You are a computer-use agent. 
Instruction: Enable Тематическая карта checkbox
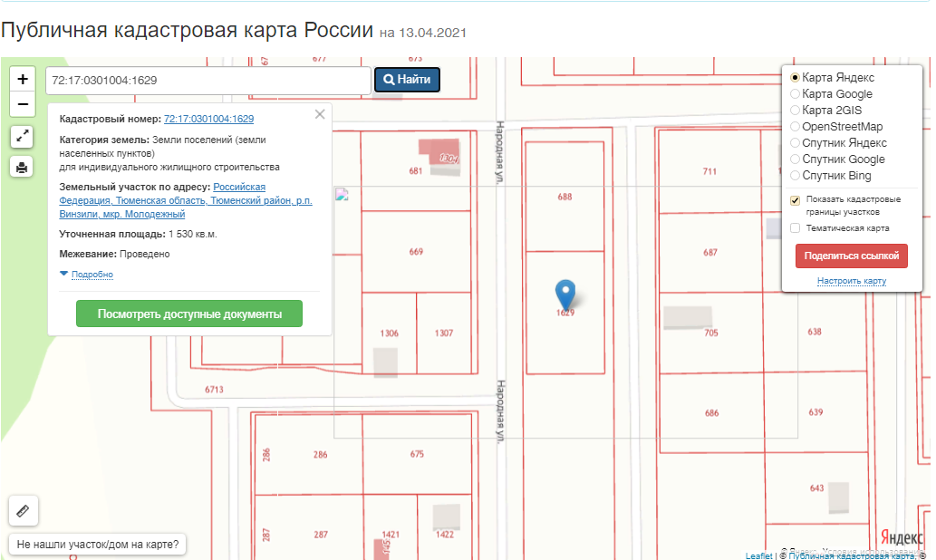coord(796,228)
